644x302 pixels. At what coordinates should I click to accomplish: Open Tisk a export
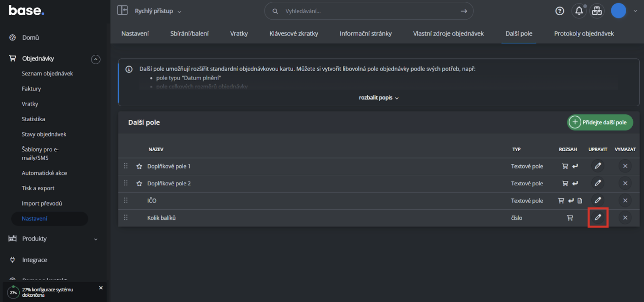tap(38, 188)
